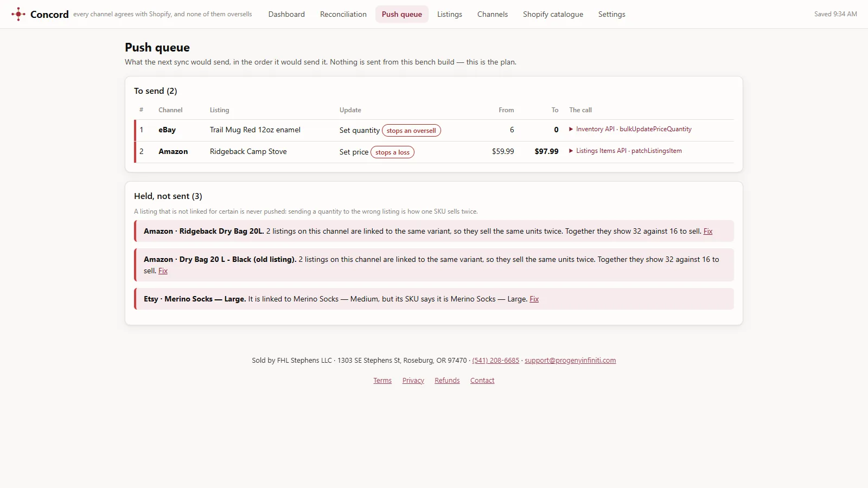This screenshot has height=488, width=868.
Task: Select the 'Amazon' channel cell in row 2
Action: click(173, 152)
